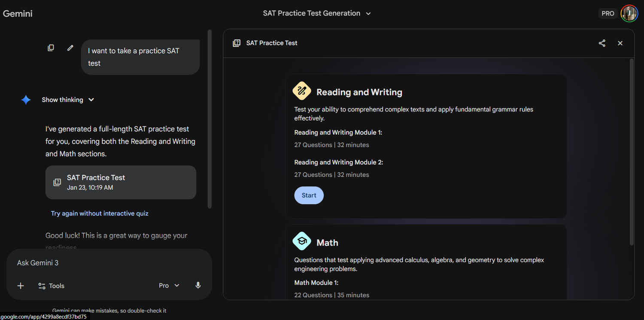The width and height of the screenshot is (644, 320).
Task: Copy the user prompt with the copy icon
Action: tap(51, 48)
